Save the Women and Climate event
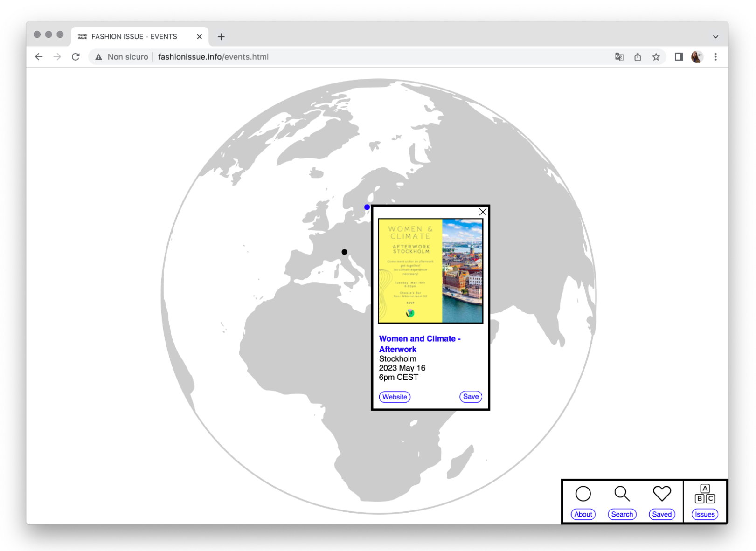The height and width of the screenshot is (551, 756). point(471,397)
